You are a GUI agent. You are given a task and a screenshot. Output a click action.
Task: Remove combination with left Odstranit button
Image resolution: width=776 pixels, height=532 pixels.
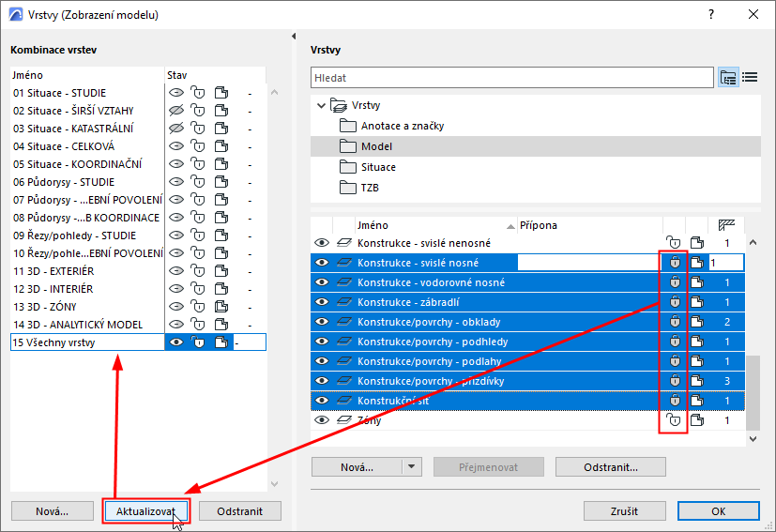[x=240, y=510]
